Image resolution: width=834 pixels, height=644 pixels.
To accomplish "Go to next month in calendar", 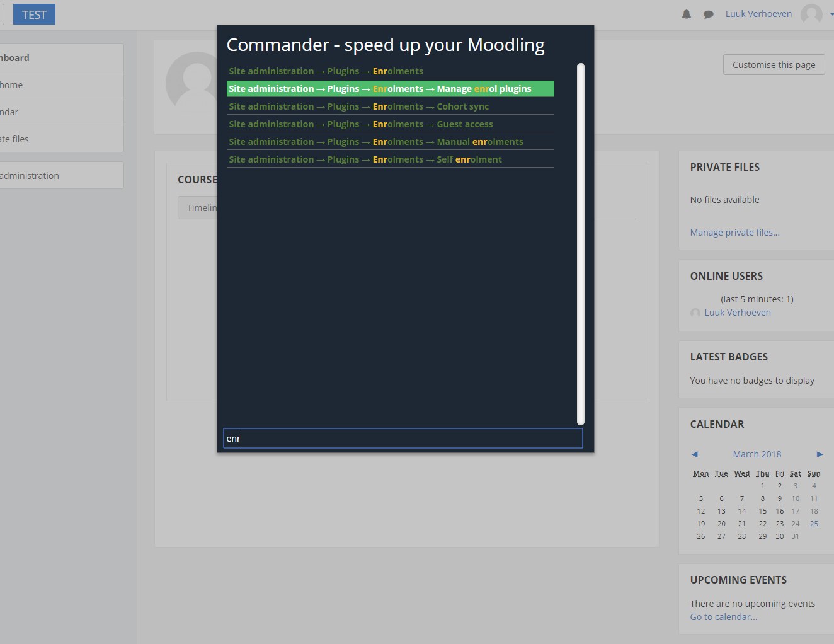I will click(x=820, y=454).
